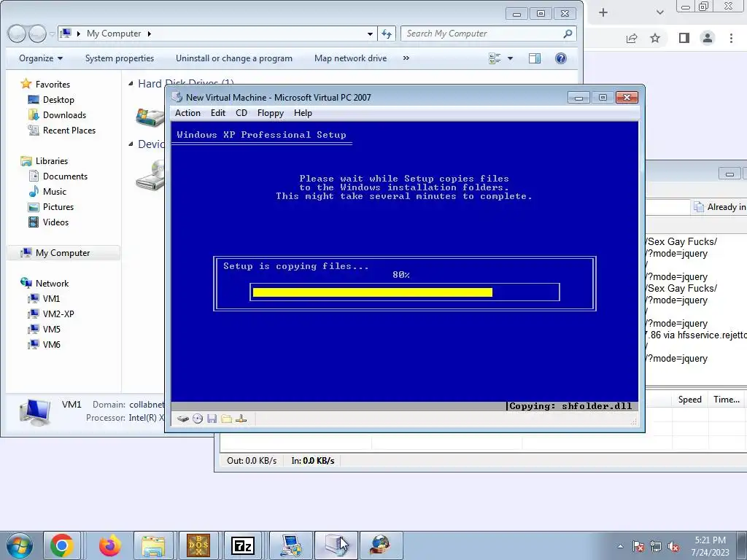Show more Explorer toolbar commands chevron
The height and width of the screenshot is (560, 747).
click(406, 58)
